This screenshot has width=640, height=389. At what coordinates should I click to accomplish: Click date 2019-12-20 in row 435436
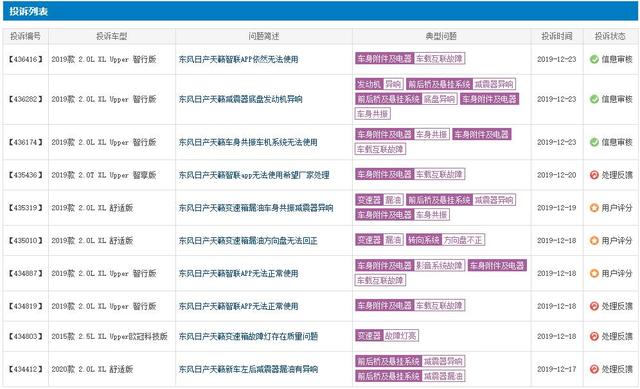(x=557, y=175)
